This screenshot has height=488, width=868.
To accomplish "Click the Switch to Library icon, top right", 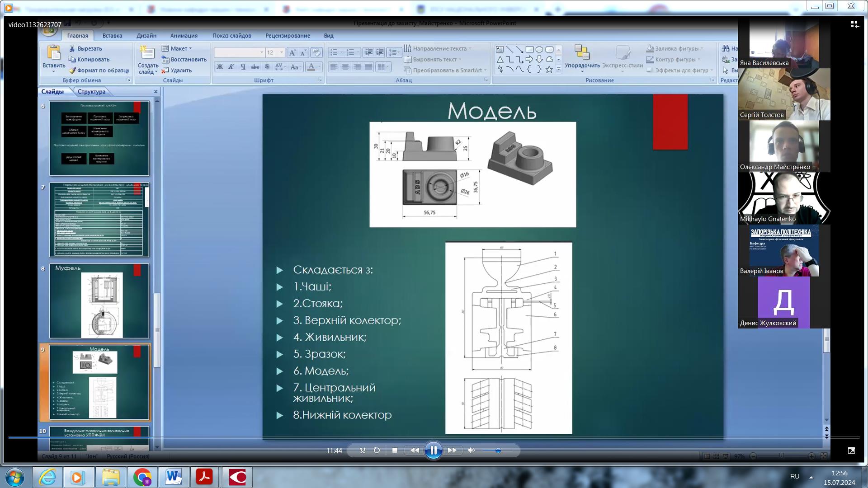I will coord(854,24).
